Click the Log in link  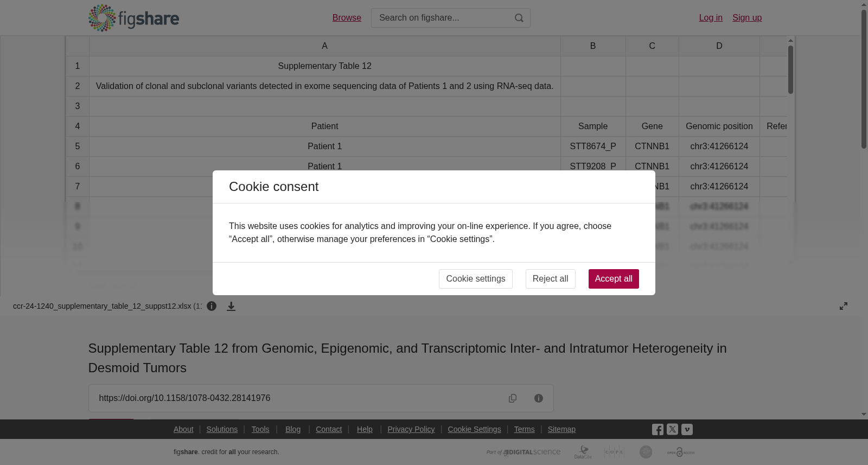(711, 18)
